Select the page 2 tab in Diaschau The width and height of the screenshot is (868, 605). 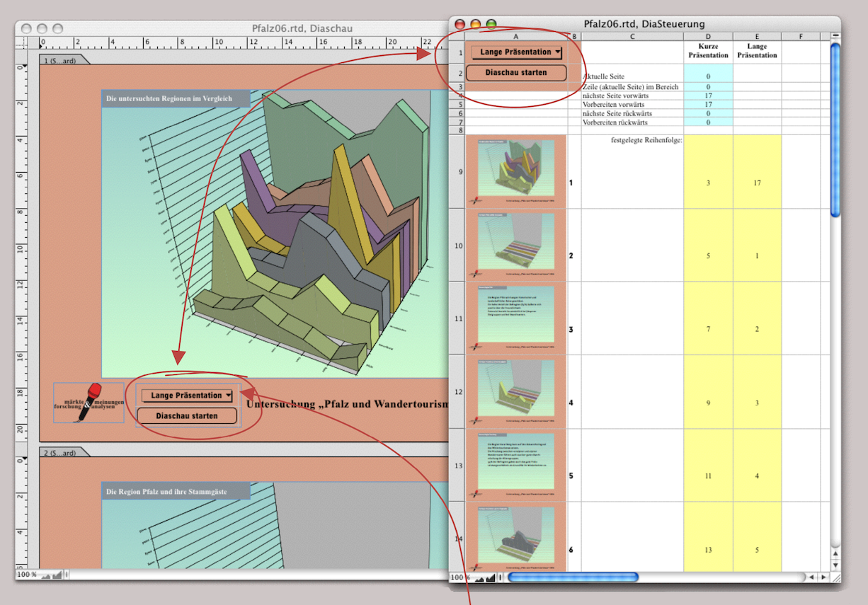[61, 453]
